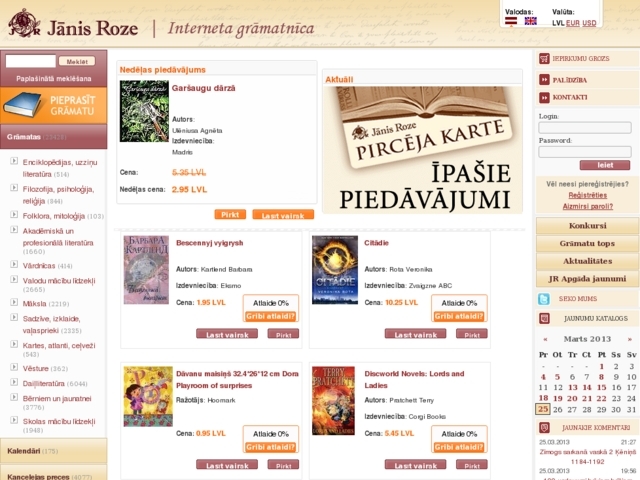
Task: Switch language with the British flag icon
Action: point(530,21)
